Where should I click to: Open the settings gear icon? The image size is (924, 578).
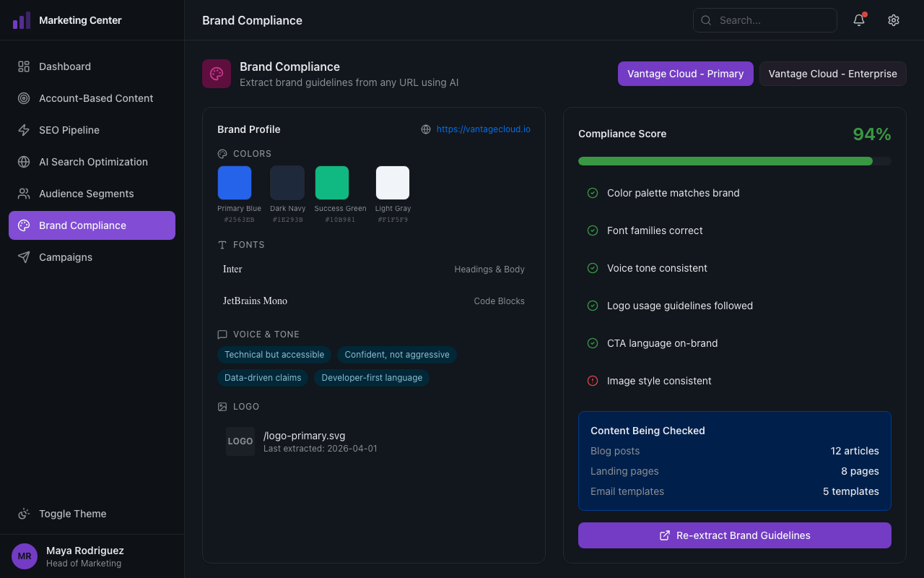893,20
